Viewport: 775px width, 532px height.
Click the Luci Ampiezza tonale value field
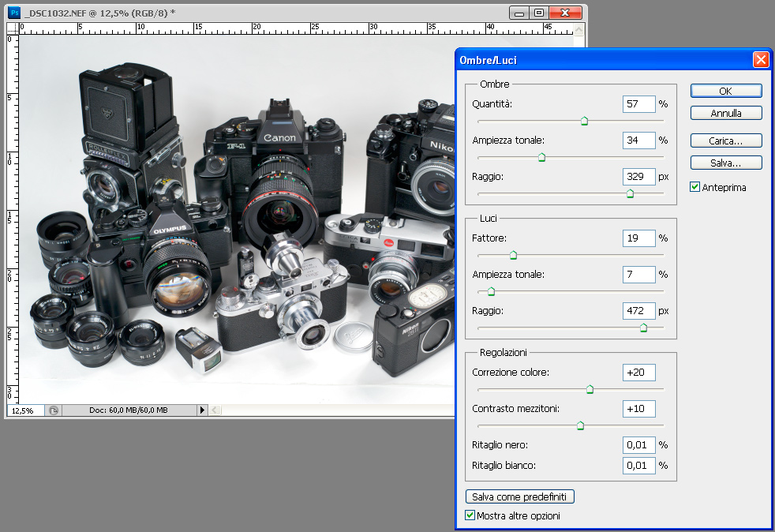pos(638,275)
